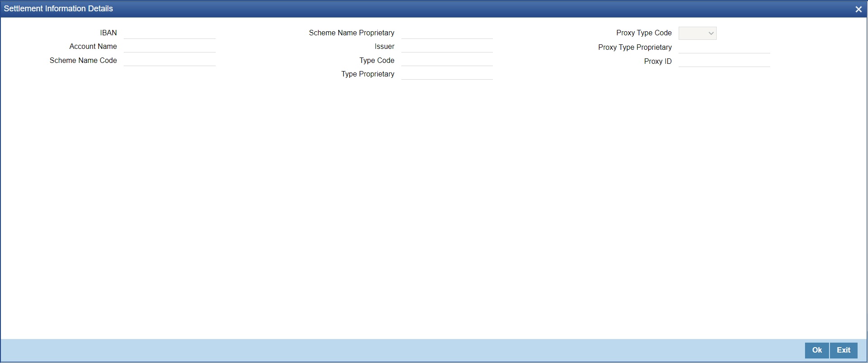Confirm with the Ok button

coord(817,350)
